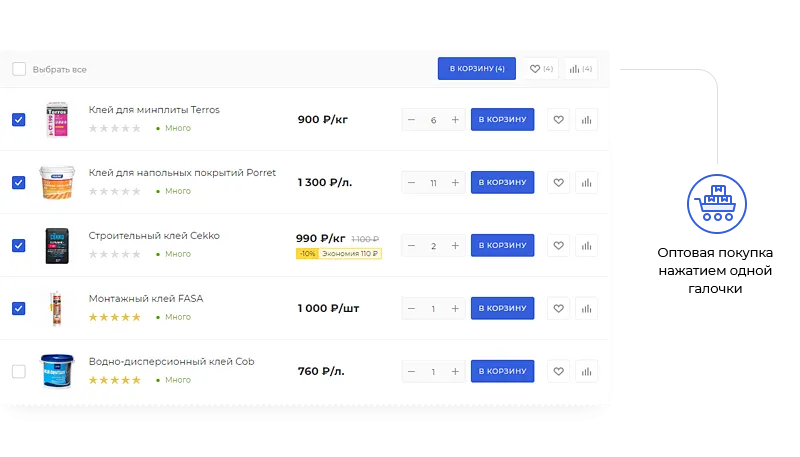This screenshot has width=800, height=457.
Task: Open 'Клей для напольных покрытий Porret' link
Action: coord(182,172)
